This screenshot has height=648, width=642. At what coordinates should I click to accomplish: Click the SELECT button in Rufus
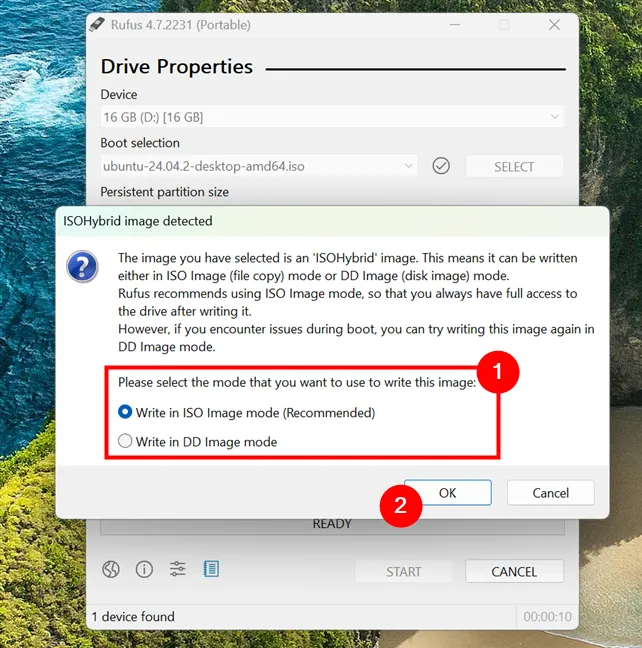514,167
